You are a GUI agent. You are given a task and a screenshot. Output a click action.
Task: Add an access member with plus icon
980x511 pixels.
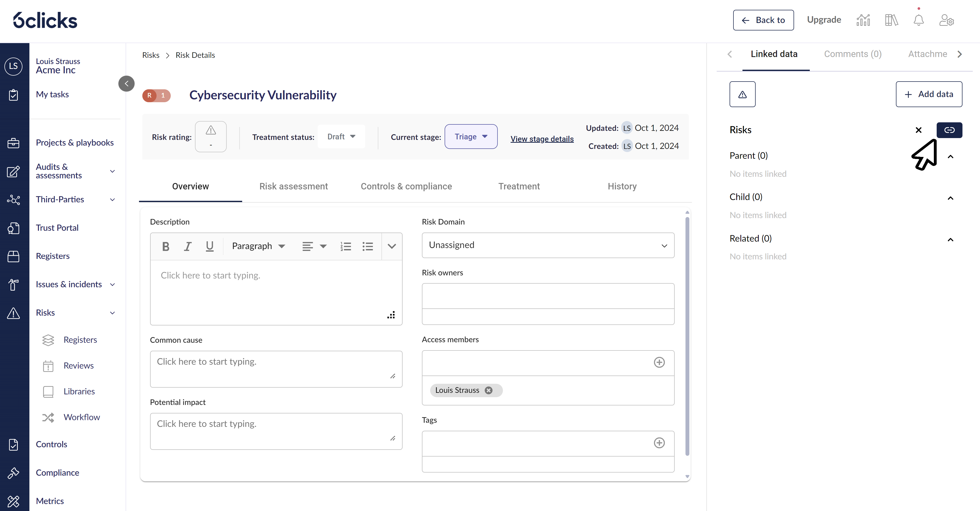[659, 363]
